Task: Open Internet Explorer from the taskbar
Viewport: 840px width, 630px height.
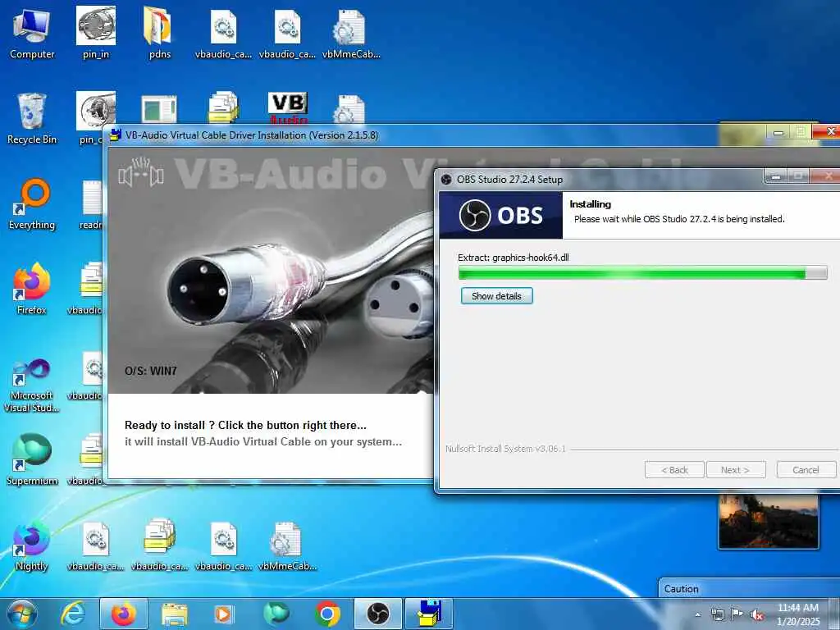Action: [x=73, y=614]
